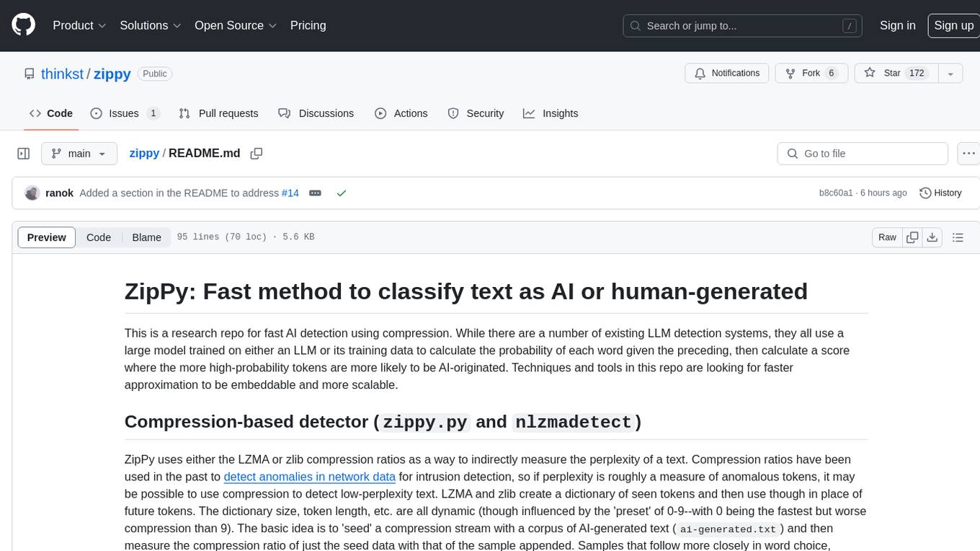Switch to the Actions tab
This screenshot has height=551, width=980.
point(401,113)
